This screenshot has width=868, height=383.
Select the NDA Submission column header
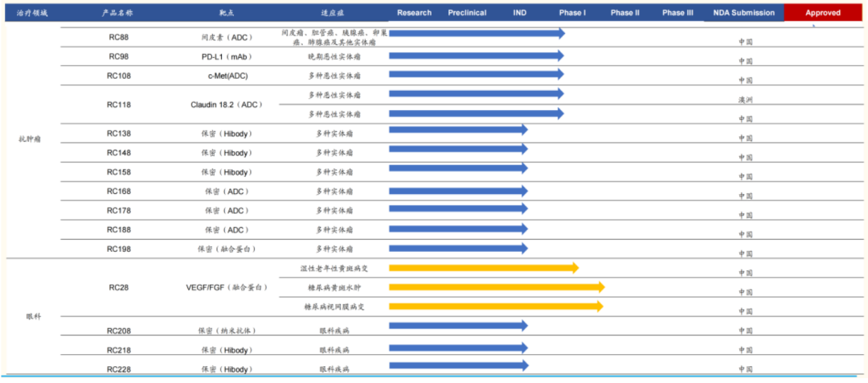pos(744,13)
